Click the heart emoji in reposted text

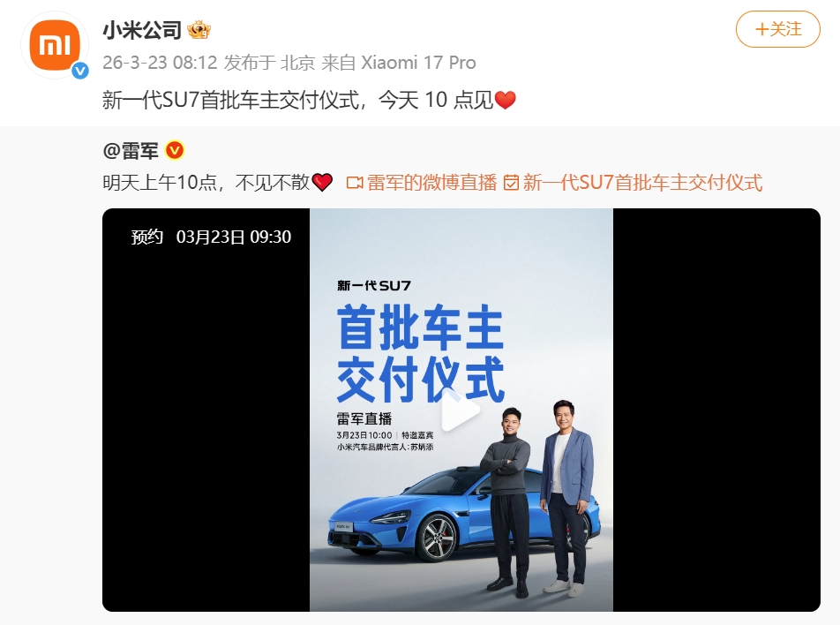tap(322, 183)
